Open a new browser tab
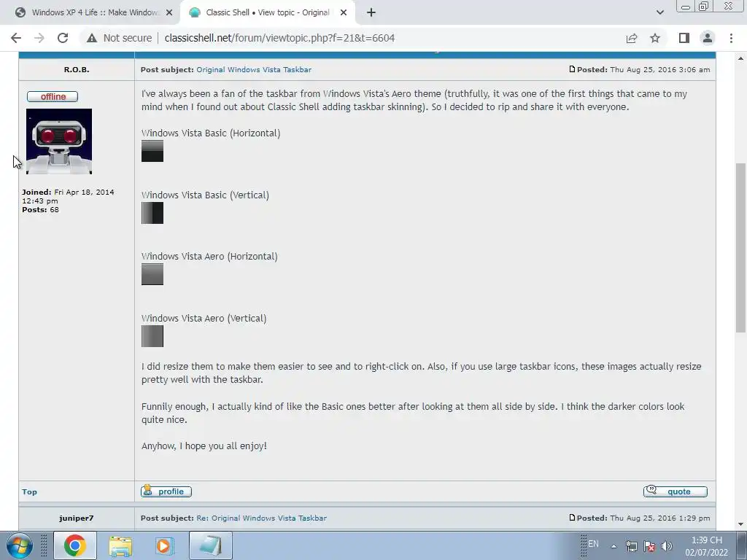Viewport: 747px width, 560px height. [x=371, y=12]
